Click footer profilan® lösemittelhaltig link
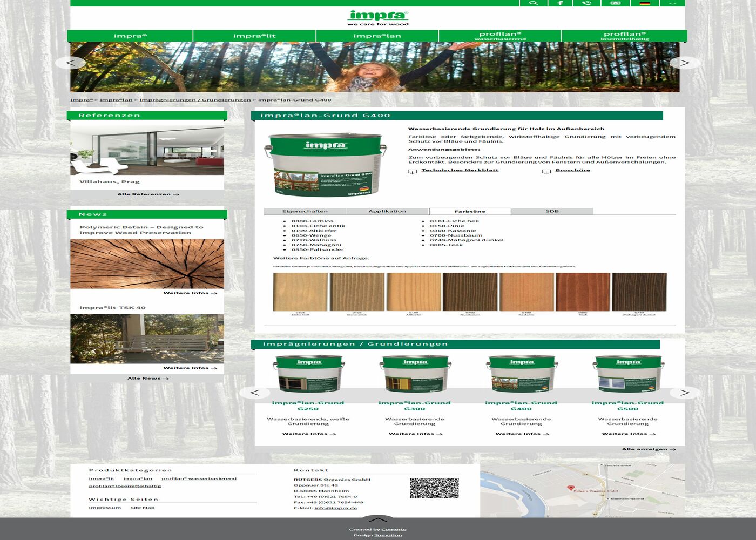The height and width of the screenshot is (540, 756). pyautogui.click(x=125, y=486)
